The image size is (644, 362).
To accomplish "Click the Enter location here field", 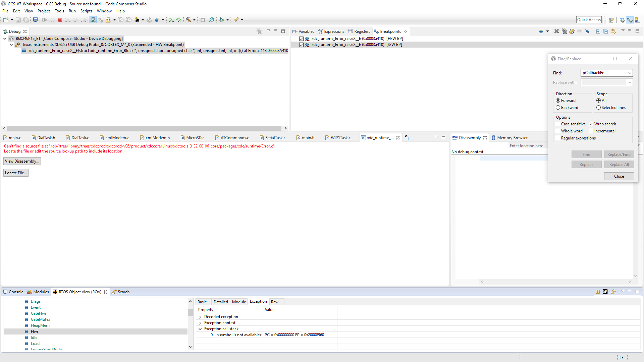I will (x=526, y=146).
